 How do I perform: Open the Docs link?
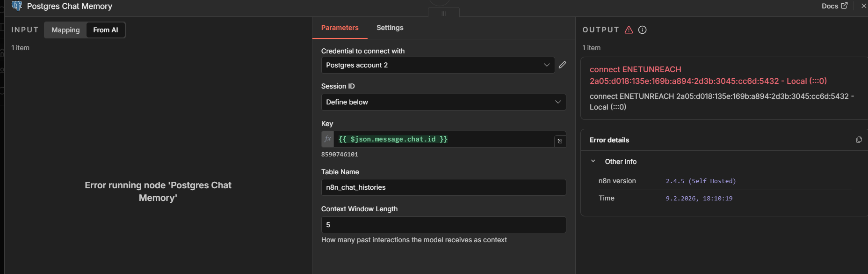(834, 6)
